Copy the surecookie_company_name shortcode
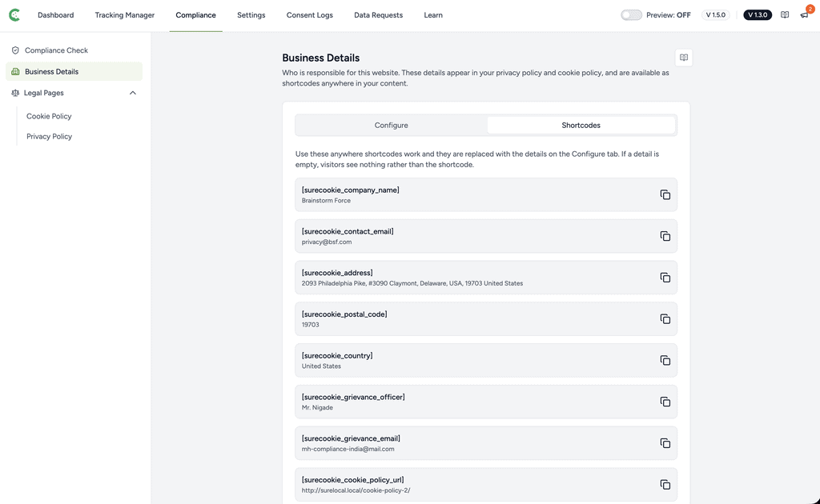The height and width of the screenshot is (504, 820). pos(665,195)
